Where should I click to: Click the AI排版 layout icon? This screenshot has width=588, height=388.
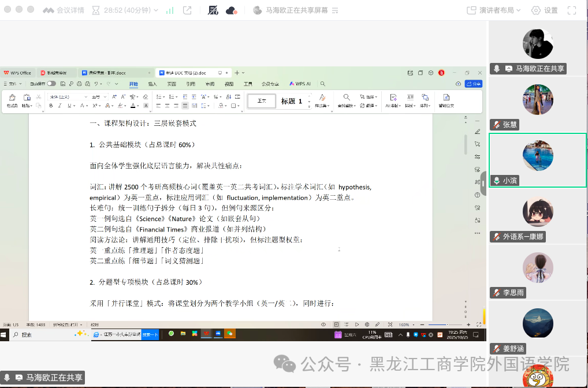tap(392, 100)
